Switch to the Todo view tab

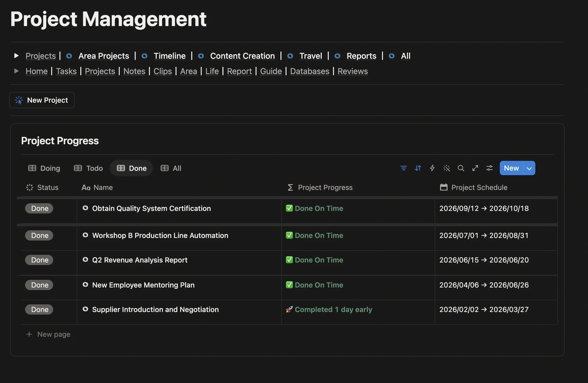tap(88, 168)
